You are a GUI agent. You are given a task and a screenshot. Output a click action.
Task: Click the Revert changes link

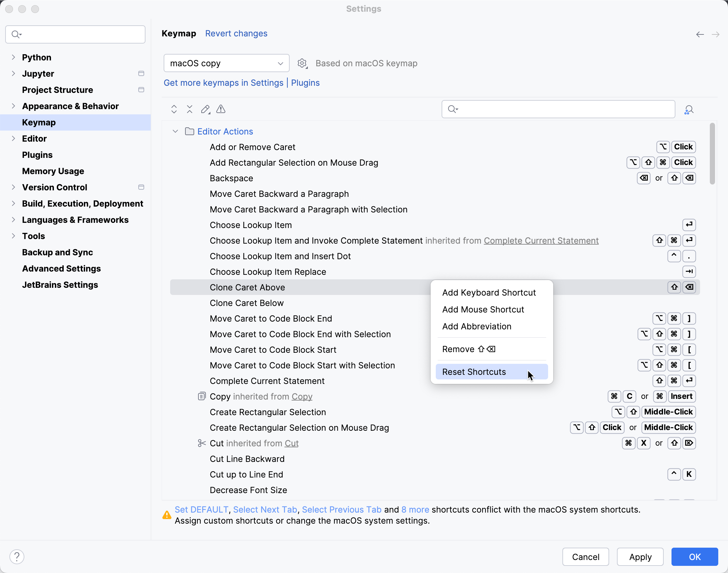click(x=236, y=33)
